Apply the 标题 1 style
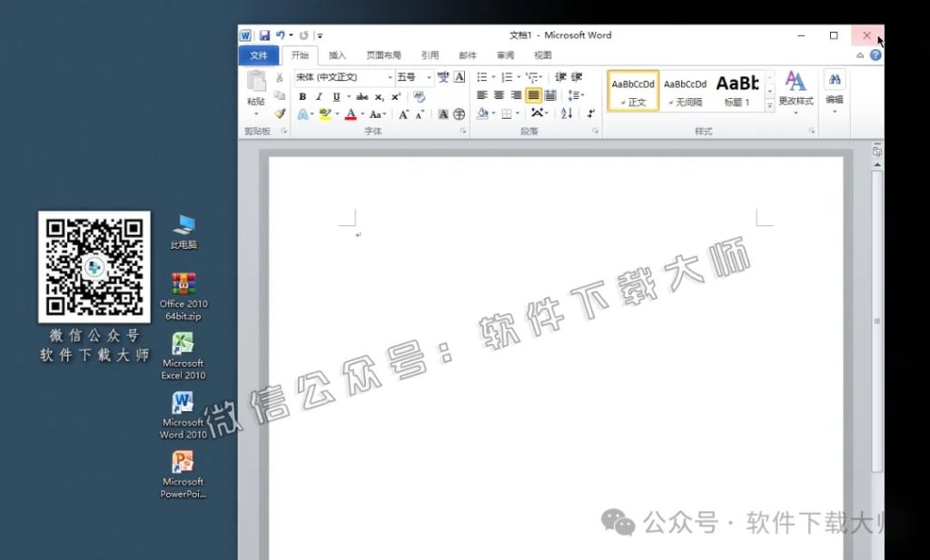This screenshot has height=560, width=930. click(x=738, y=91)
